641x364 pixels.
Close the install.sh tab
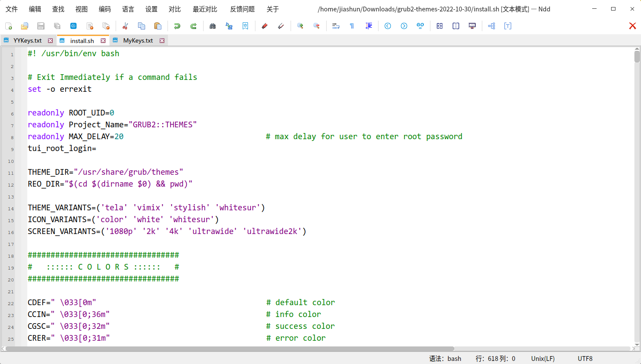point(103,41)
